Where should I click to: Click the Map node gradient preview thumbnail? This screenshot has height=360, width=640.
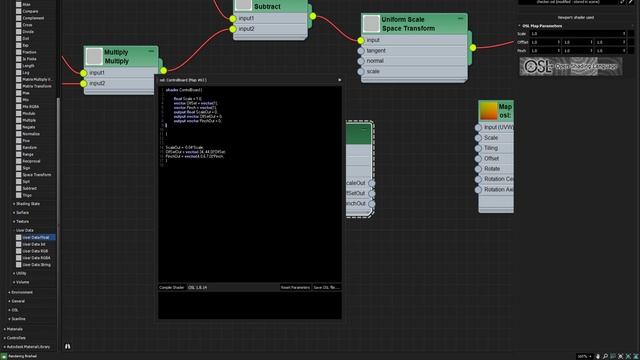(488, 111)
